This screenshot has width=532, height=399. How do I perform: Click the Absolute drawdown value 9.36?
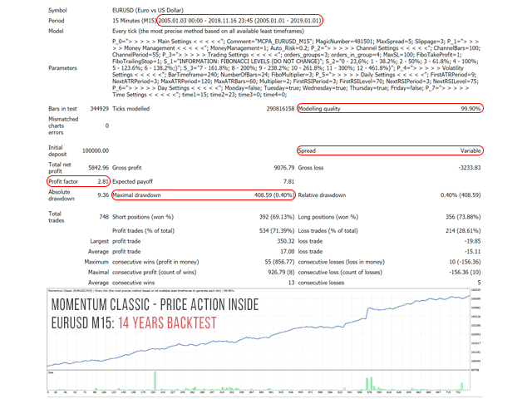tap(103, 195)
